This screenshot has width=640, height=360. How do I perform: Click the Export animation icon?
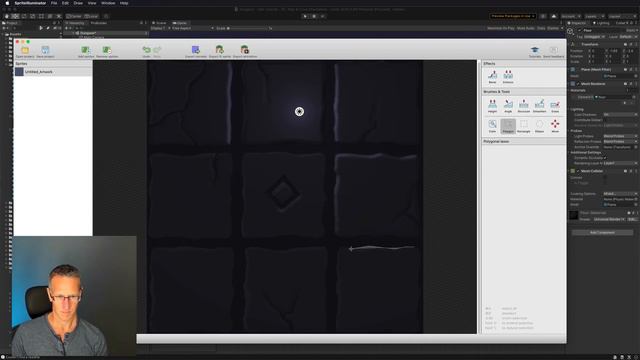pos(245,51)
